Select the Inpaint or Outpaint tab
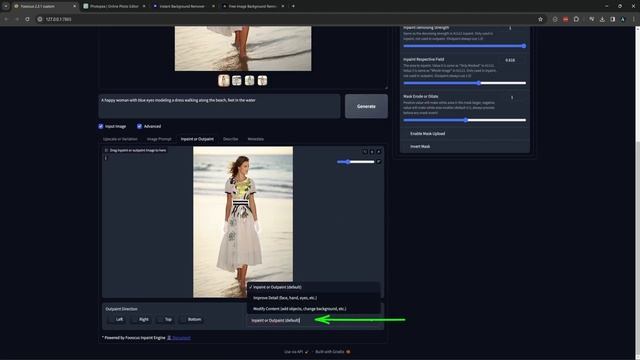The height and width of the screenshot is (360, 640). [x=197, y=139]
